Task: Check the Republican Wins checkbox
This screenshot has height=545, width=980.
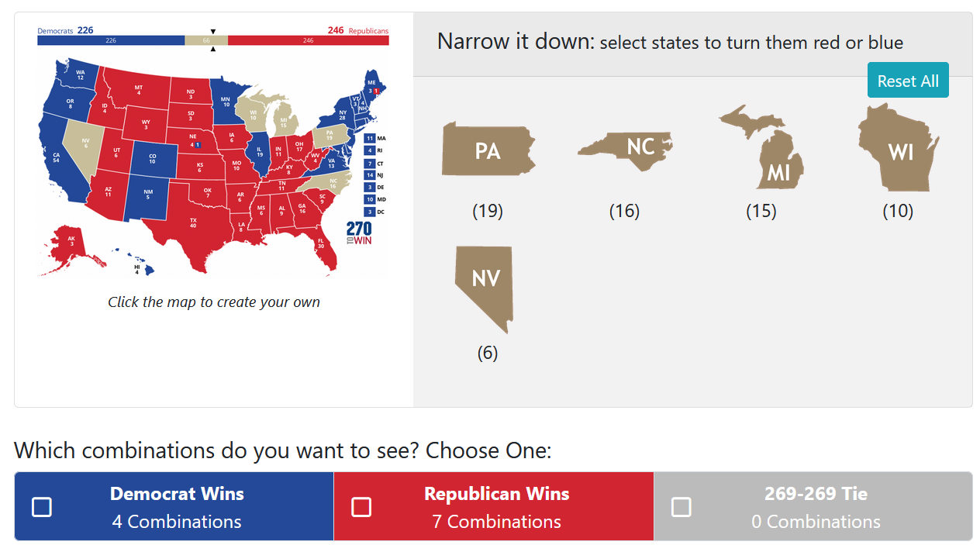Action: point(361,507)
